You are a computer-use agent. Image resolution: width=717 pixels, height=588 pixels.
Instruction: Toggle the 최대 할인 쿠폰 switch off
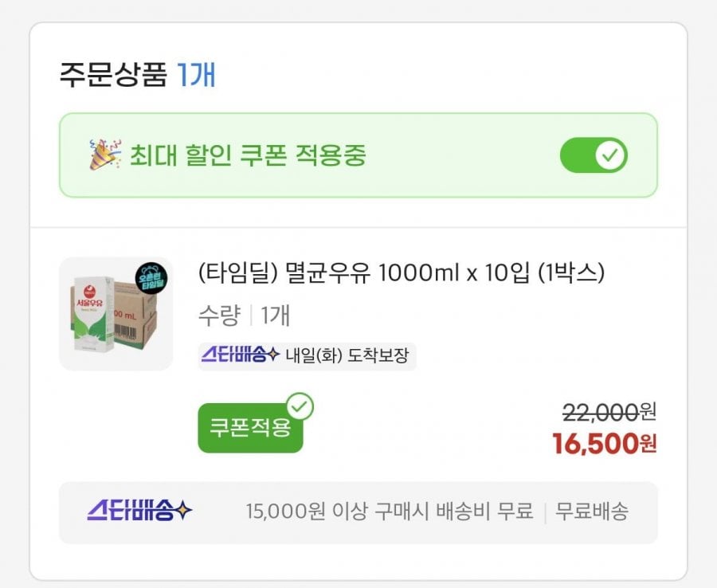coord(594,155)
